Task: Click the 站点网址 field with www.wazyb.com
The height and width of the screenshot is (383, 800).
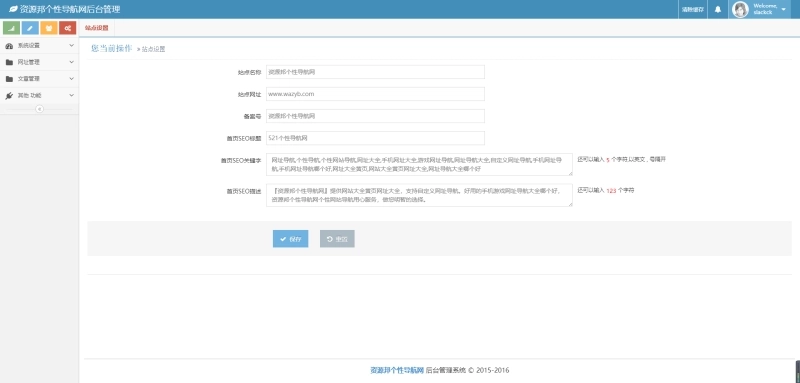Action: (376, 94)
